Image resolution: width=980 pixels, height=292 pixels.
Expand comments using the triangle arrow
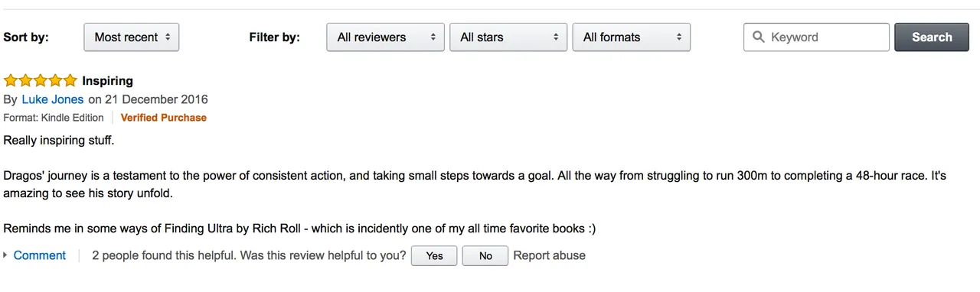(x=6, y=255)
